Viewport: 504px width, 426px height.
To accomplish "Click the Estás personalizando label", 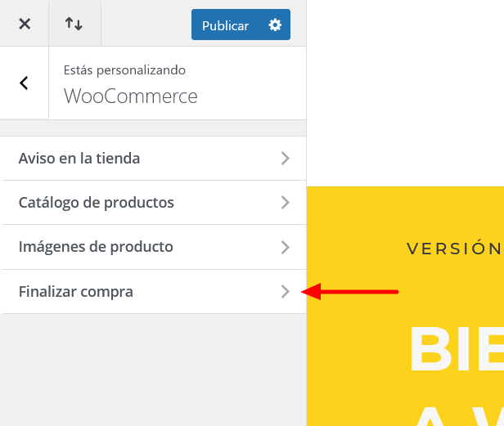I will tap(124, 70).
